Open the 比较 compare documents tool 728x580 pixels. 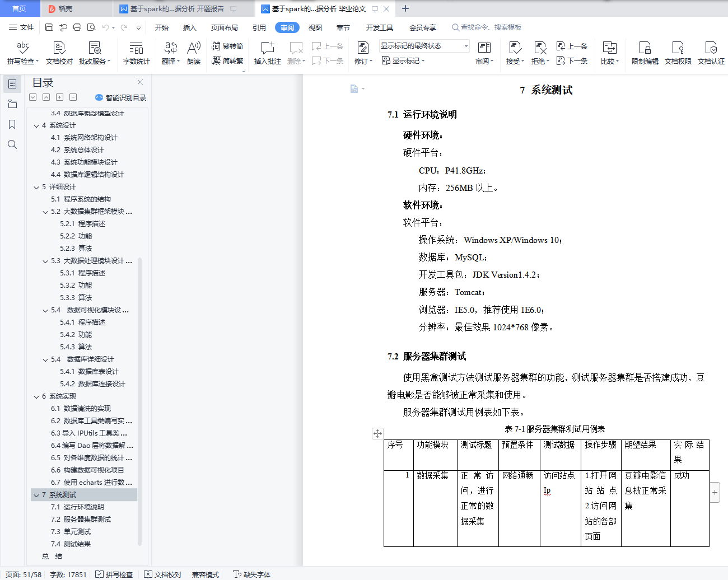(x=610, y=53)
